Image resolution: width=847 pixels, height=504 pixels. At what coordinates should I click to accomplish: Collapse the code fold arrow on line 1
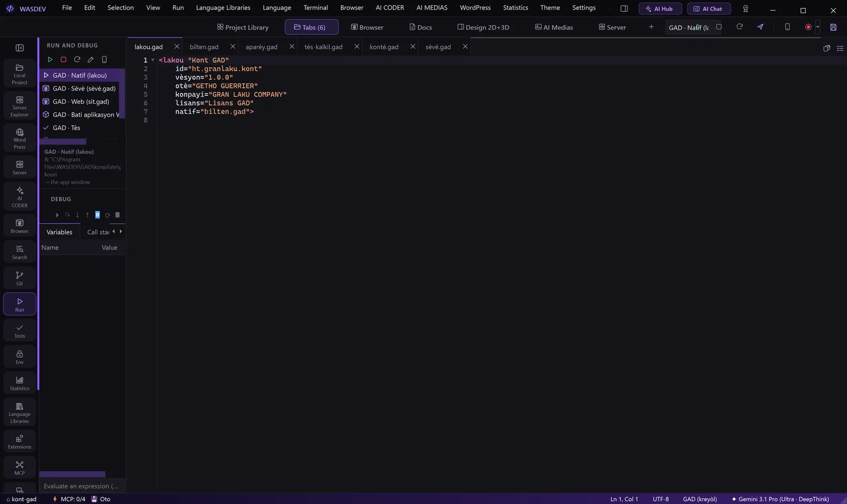pos(153,60)
